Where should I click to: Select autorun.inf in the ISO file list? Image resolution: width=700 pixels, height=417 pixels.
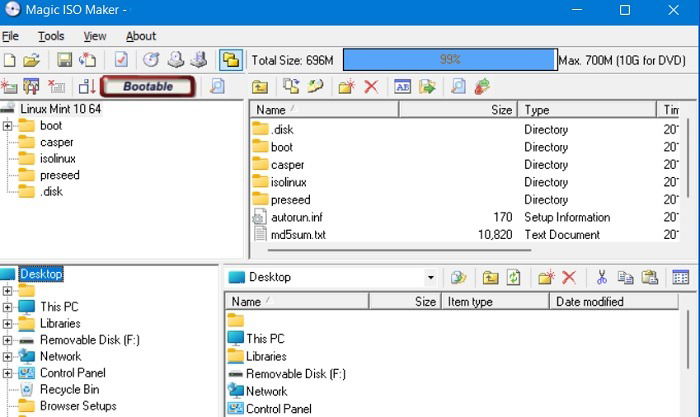click(x=296, y=217)
